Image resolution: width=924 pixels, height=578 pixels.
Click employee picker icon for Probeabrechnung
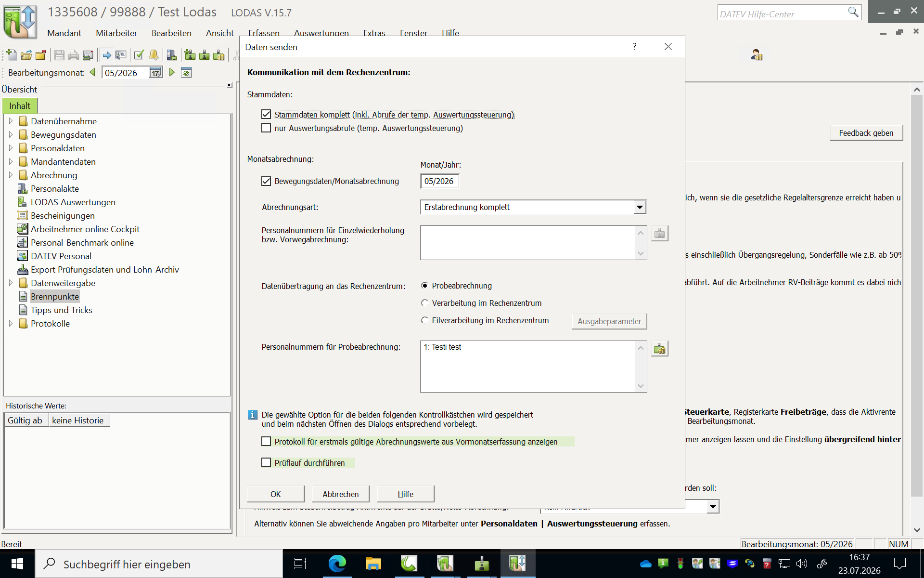click(x=659, y=348)
